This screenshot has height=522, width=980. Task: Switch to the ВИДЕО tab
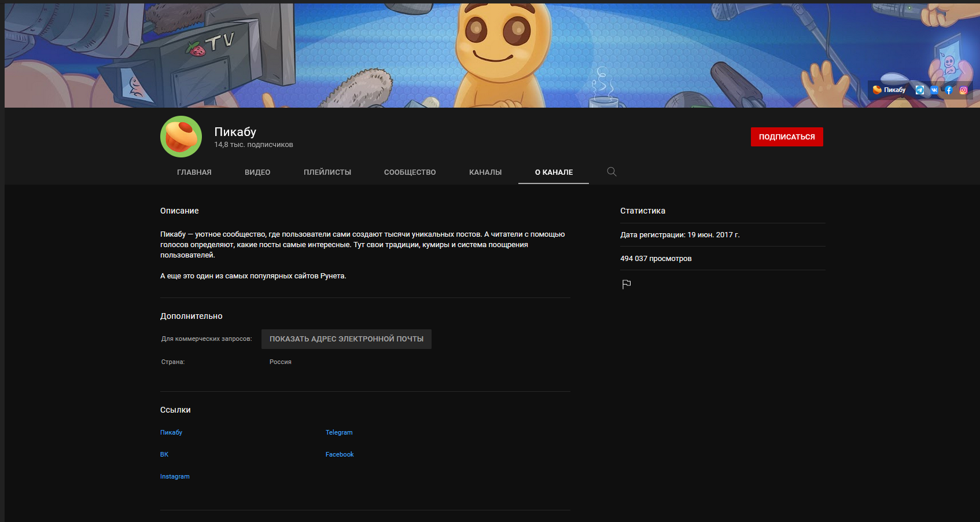[x=257, y=172]
